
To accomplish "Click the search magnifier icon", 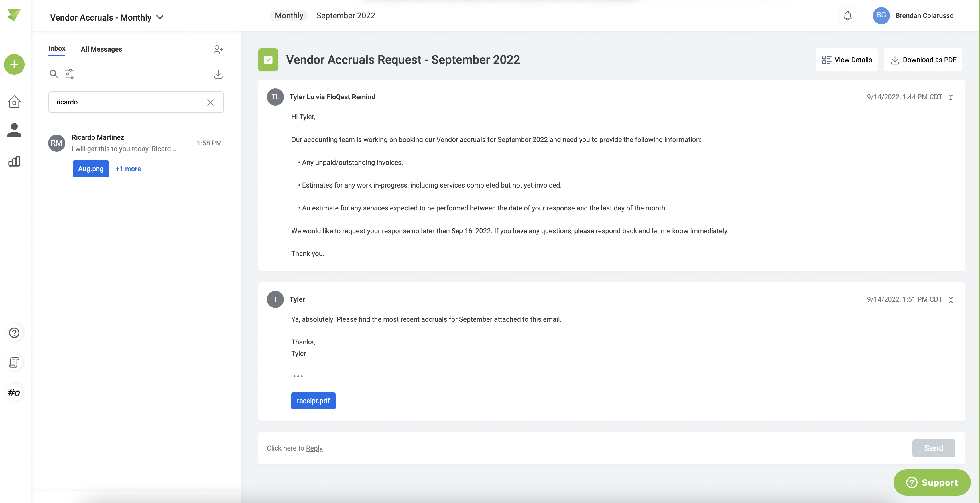I will coord(54,74).
